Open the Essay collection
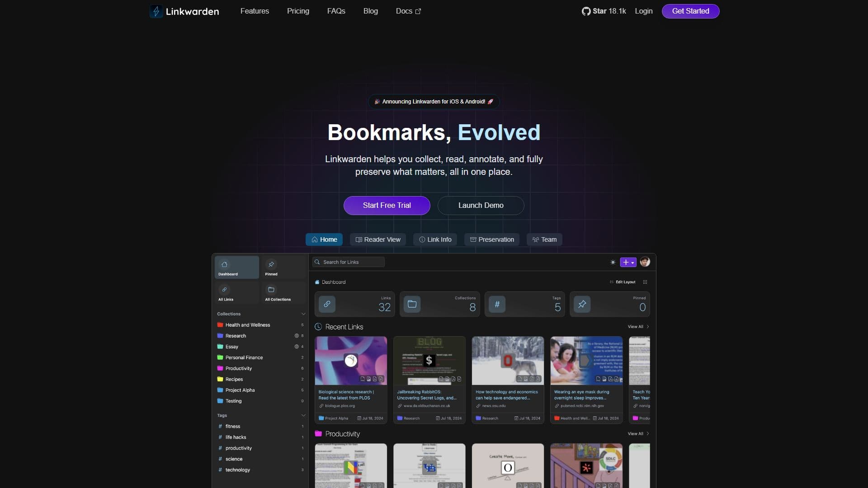The height and width of the screenshot is (488, 868). [x=260, y=347]
